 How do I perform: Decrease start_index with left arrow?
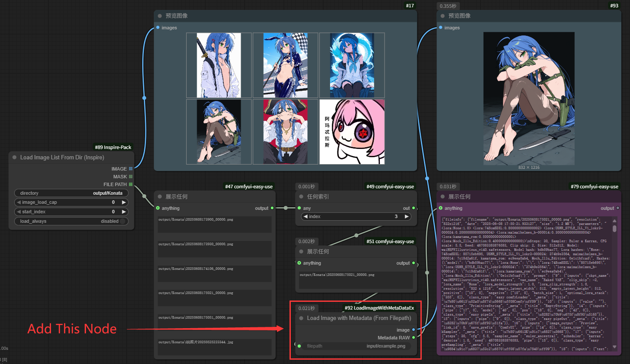[x=19, y=212]
